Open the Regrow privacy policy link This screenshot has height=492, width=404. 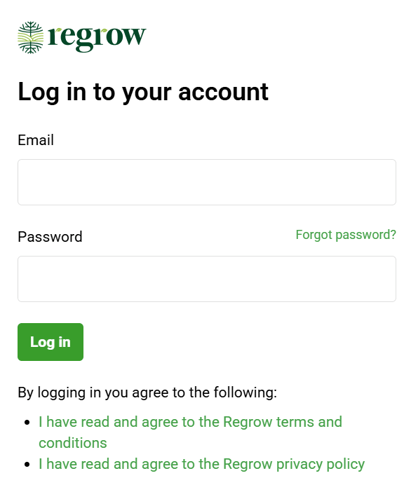click(202, 464)
